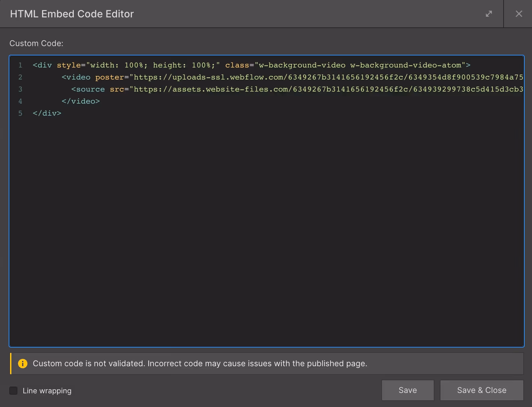
Task: Click the closing </video> tag
Action: 81,101
